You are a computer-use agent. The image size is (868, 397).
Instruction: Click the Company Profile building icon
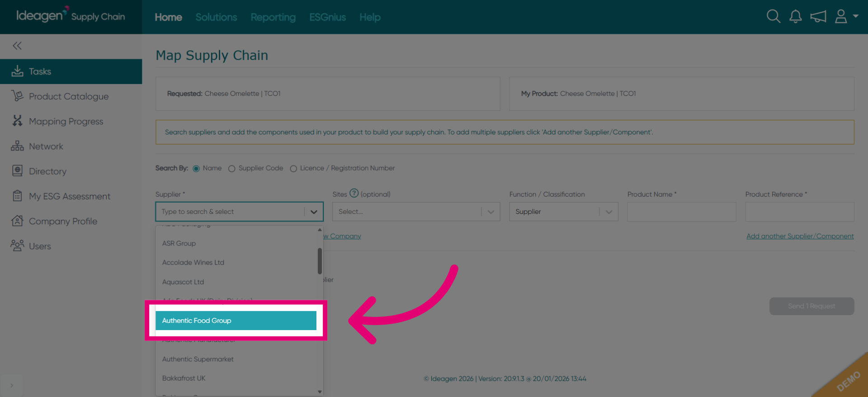[x=17, y=221]
